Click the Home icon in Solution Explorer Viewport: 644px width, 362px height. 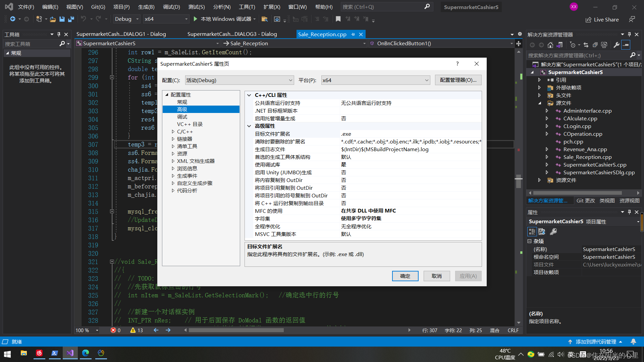(x=550, y=45)
